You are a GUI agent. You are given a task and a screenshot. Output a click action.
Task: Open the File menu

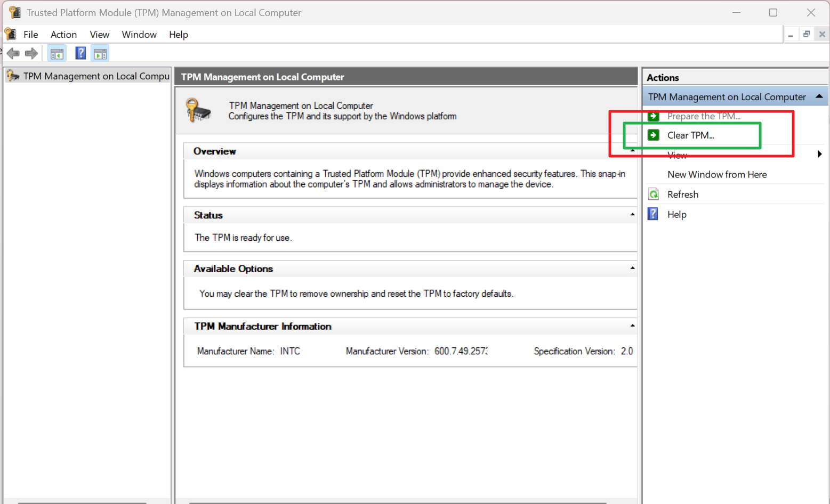[31, 34]
